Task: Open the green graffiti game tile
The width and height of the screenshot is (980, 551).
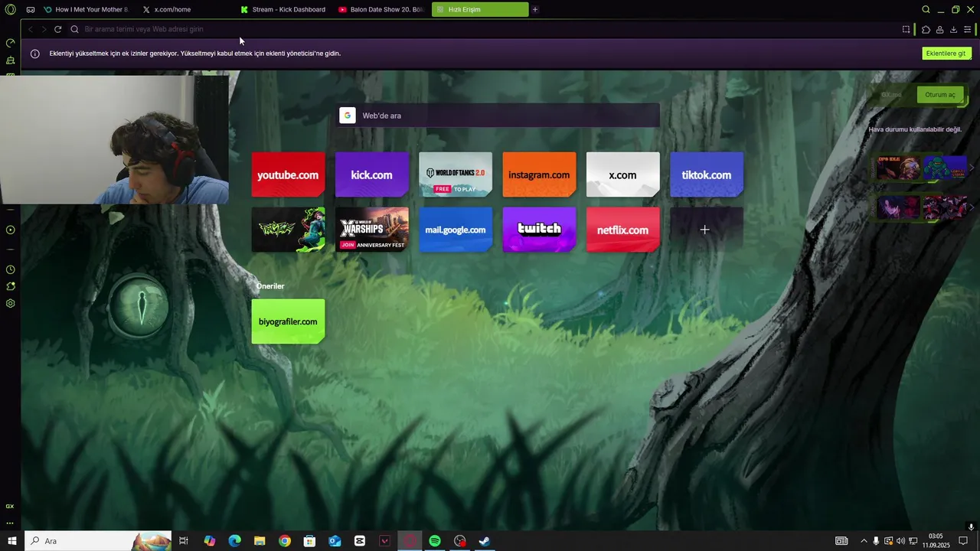Action: (288, 230)
